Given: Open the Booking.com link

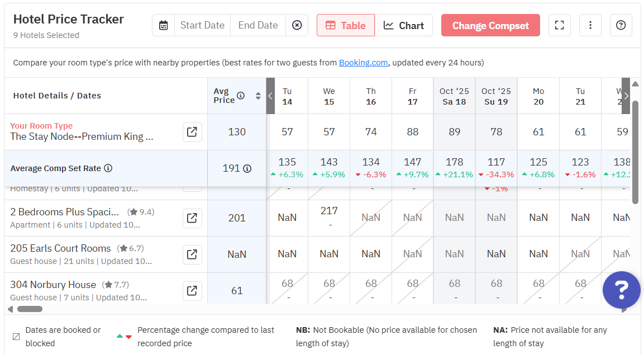Looking at the screenshot, I should pos(363,63).
